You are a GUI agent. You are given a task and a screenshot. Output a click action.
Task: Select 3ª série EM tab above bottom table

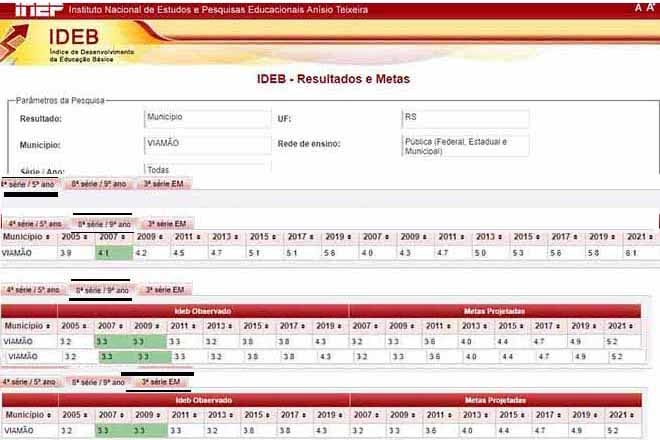point(160,382)
